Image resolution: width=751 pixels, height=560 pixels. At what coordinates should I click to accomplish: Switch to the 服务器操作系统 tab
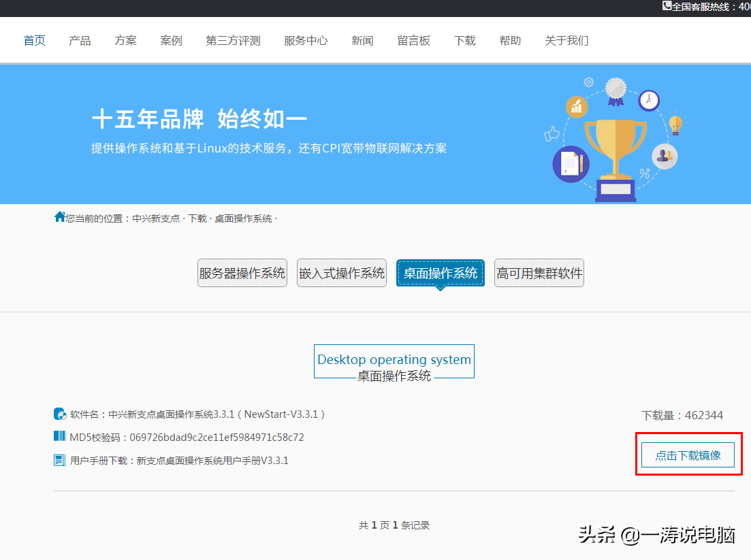242,273
